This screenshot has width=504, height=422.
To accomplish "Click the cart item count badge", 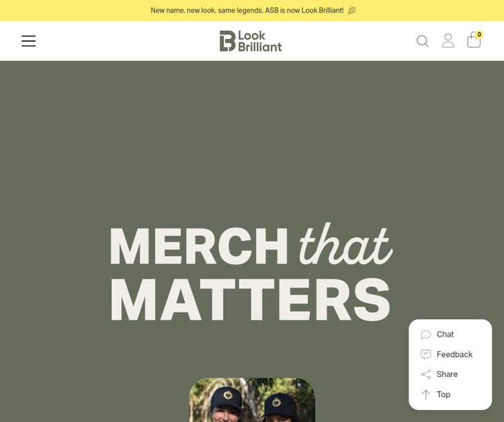I will coord(479,34).
